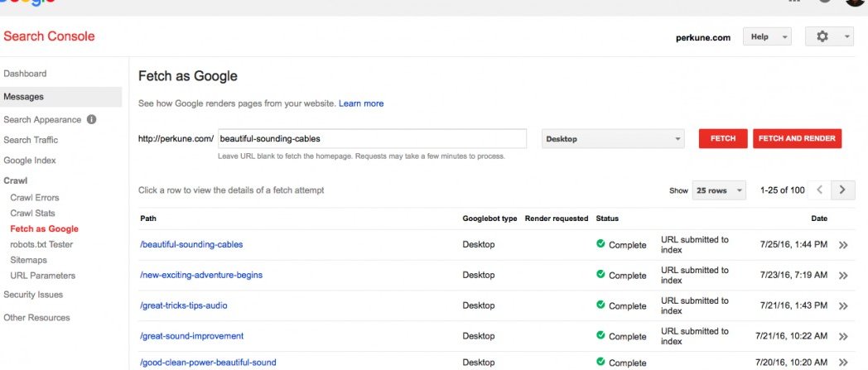Image resolution: width=868 pixels, height=370 pixels.
Task: Click the red FETCH button
Action: click(723, 139)
